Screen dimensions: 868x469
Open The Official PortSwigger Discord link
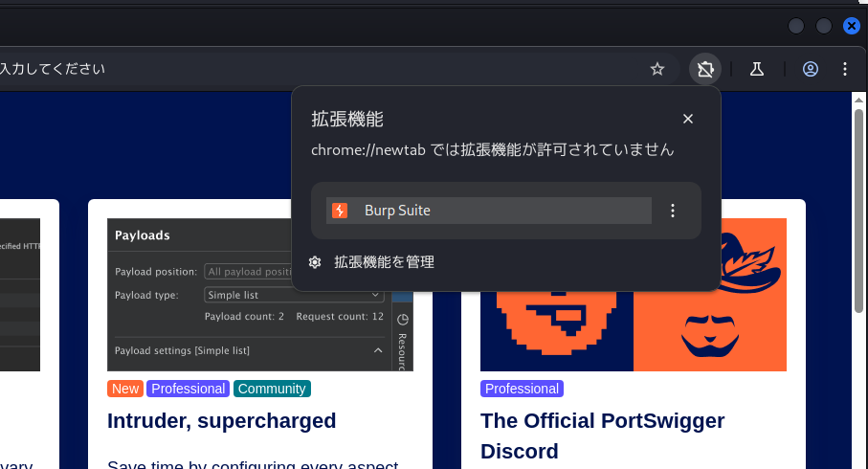coord(602,436)
